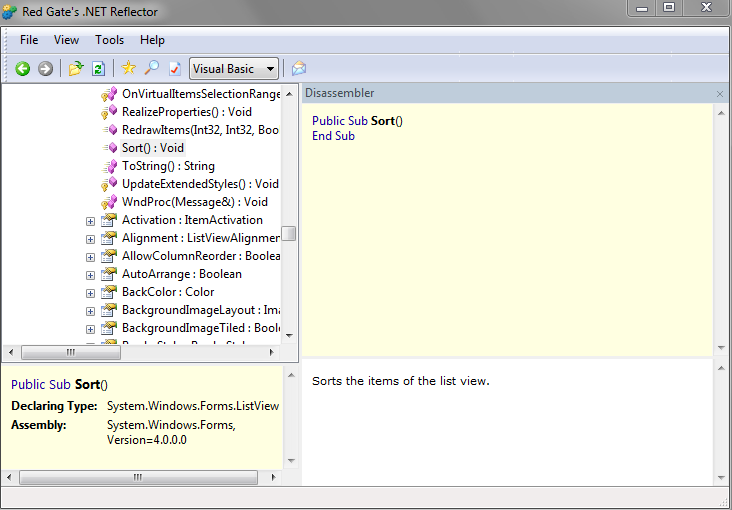Expand the Alignment property node

(x=91, y=240)
